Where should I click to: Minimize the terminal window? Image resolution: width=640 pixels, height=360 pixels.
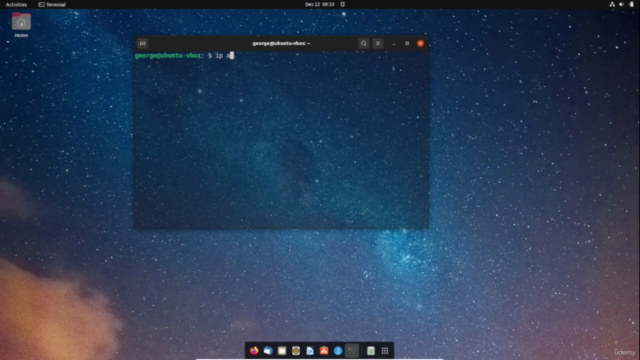[394, 43]
